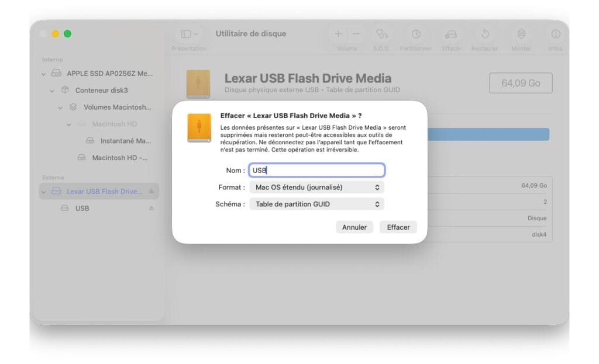Eject the Lexar USB Flash Drive
The image size is (599, 364).
pos(152,191)
